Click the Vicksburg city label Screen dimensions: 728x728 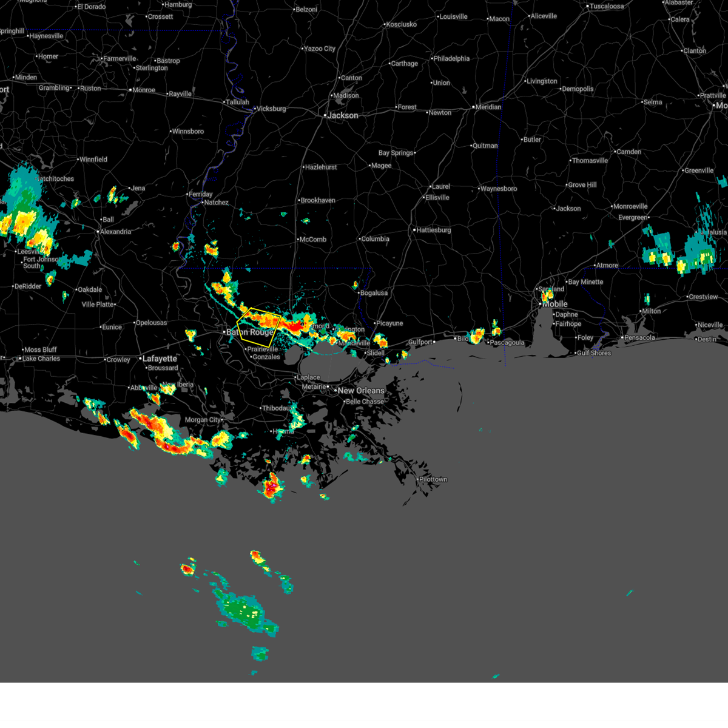(x=271, y=109)
